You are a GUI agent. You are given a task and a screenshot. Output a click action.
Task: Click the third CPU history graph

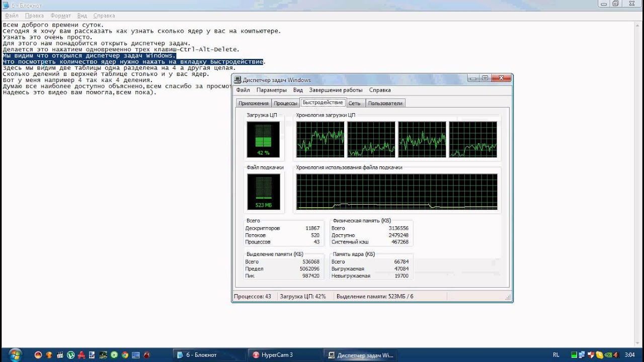click(x=422, y=139)
